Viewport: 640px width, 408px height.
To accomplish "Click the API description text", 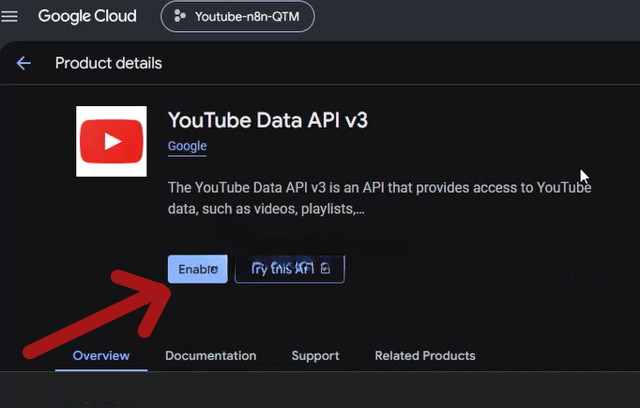I will 380,198.
